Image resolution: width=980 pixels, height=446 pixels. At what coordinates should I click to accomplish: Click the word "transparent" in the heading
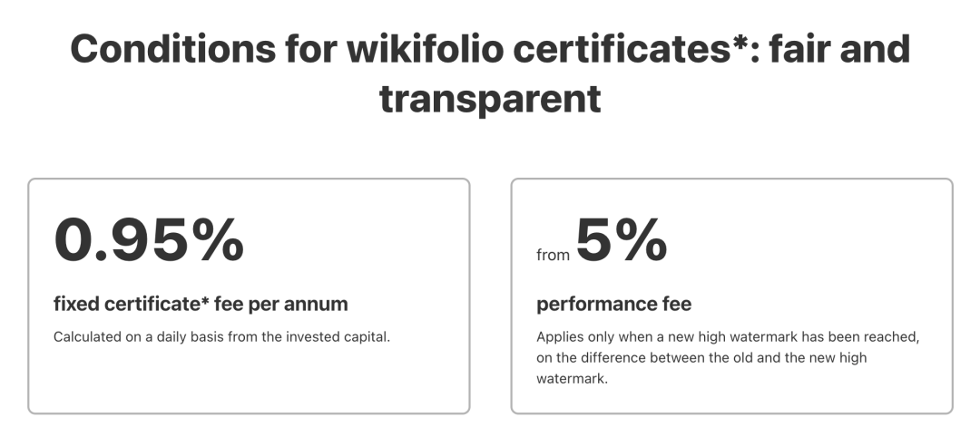(490, 98)
